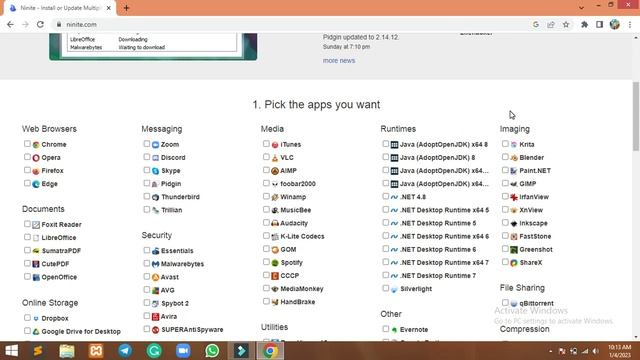640x360 pixels.
Task: Open Sublime Text from the taskbar
Action: [x=38, y=351]
